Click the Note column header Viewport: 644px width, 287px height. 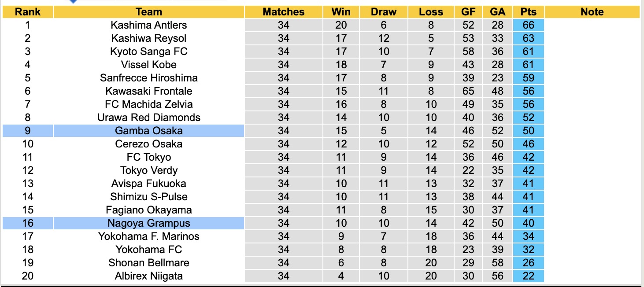pyautogui.click(x=592, y=12)
